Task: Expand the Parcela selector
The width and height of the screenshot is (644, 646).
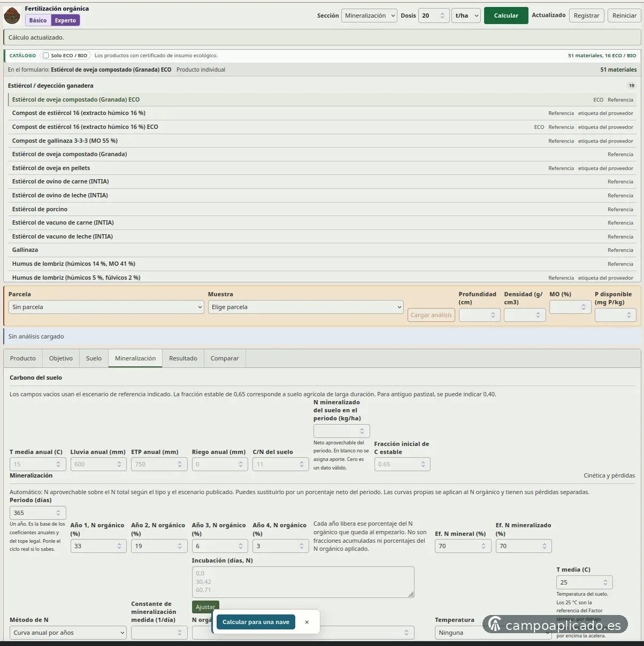Action: (106, 307)
